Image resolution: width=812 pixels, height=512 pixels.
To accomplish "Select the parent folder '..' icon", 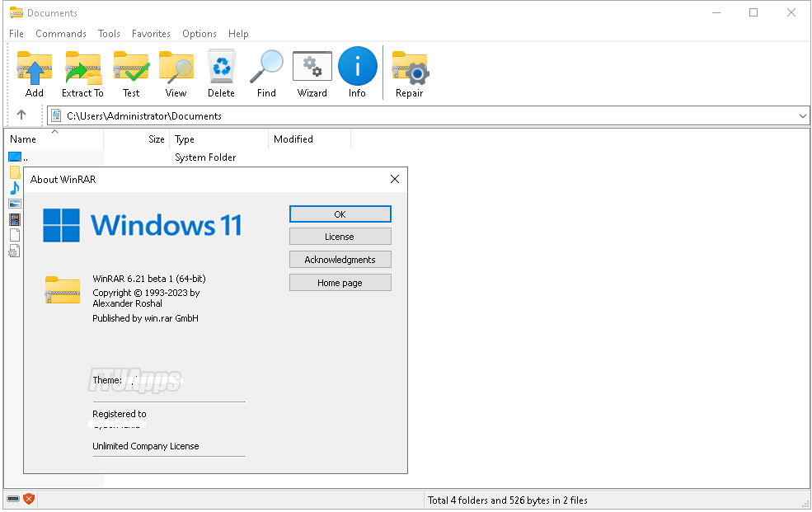I will (x=15, y=157).
